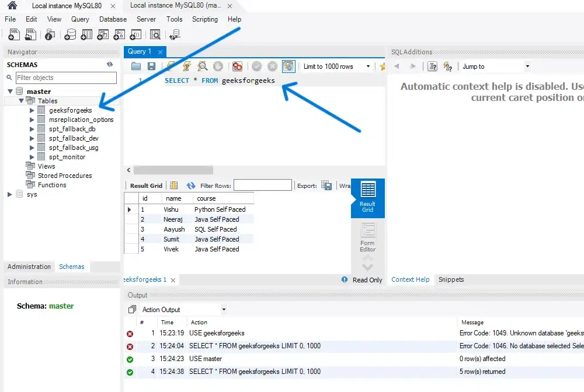Refresh result data from source icon
The image size is (584, 392).
(x=191, y=185)
